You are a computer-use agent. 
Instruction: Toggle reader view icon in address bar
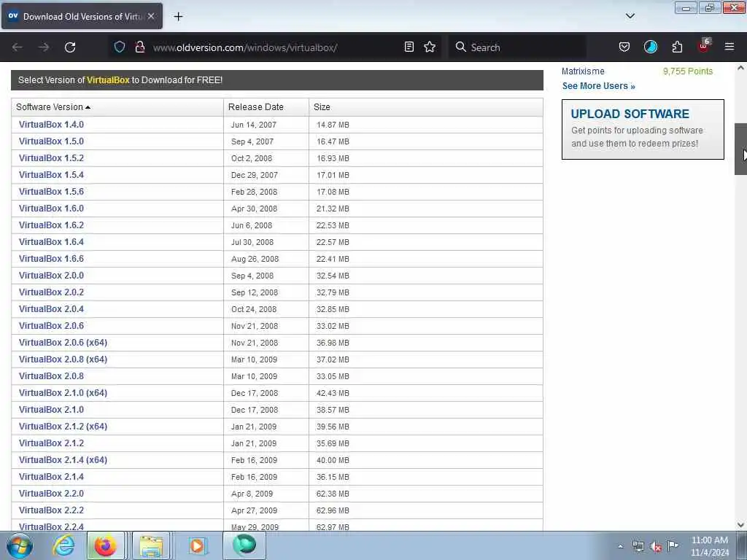pos(409,47)
